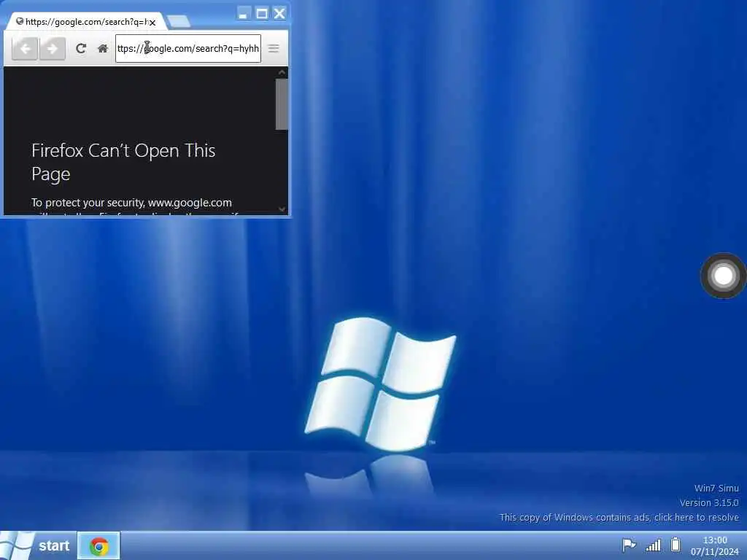
Task: Click the page's vertical scrollbar thumb
Action: pyautogui.click(x=282, y=104)
